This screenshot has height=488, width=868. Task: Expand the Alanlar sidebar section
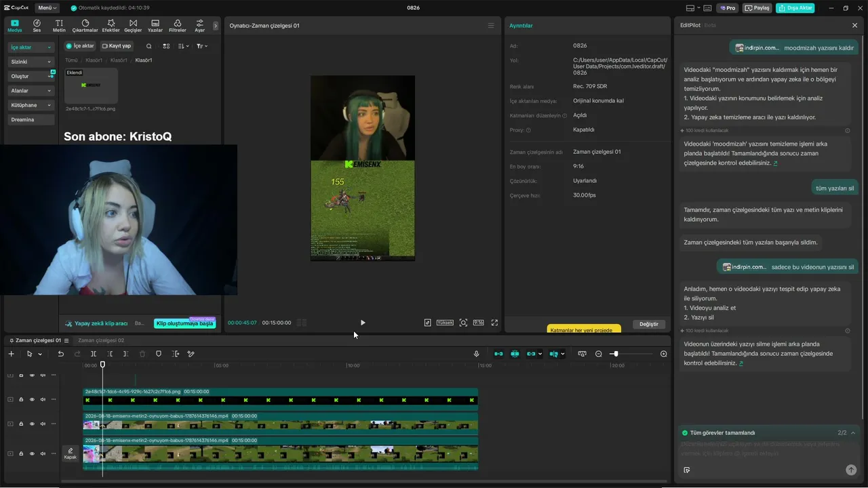pos(31,91)
